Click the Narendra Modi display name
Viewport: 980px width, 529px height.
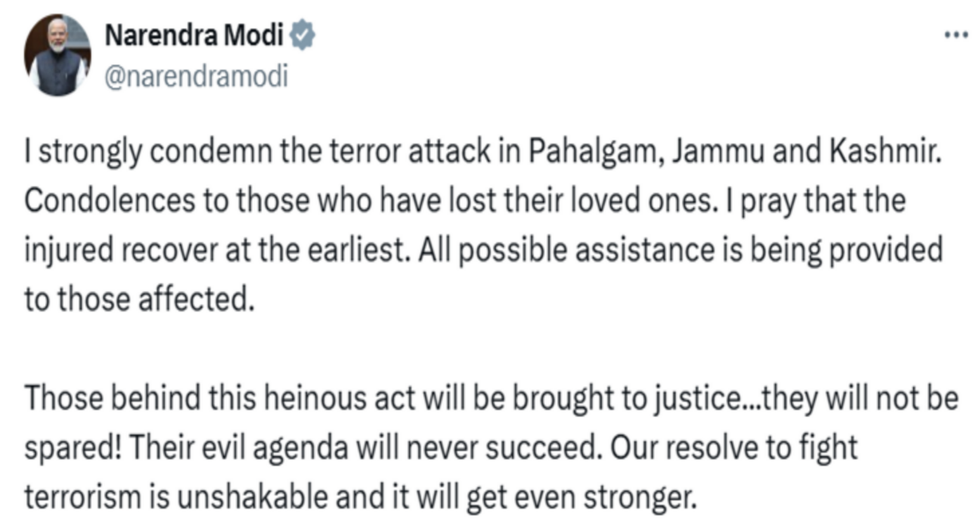click(194, 35)
